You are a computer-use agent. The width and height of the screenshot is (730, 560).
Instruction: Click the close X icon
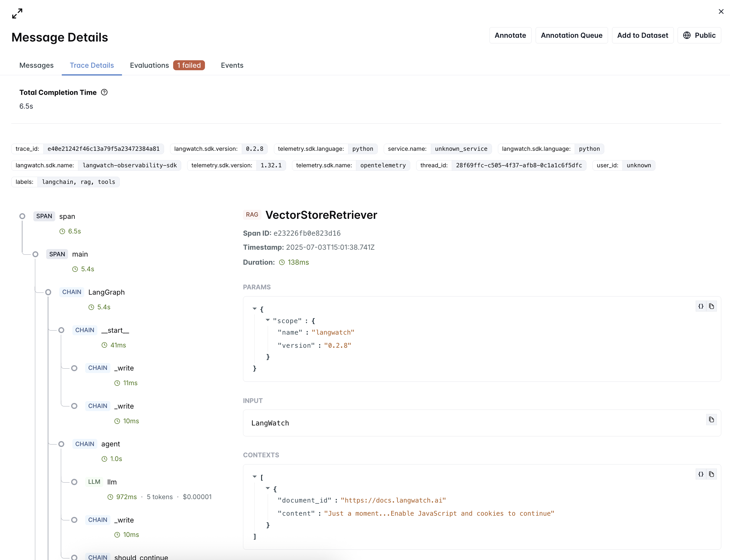(721, 12)
